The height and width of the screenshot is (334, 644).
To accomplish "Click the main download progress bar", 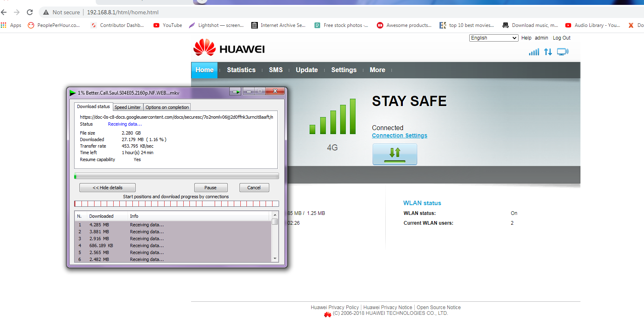I will click(x=176, y=176).
